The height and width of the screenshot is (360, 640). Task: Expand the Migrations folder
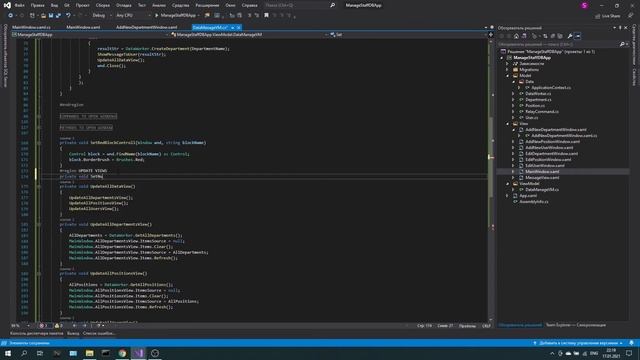coord(508,70)
